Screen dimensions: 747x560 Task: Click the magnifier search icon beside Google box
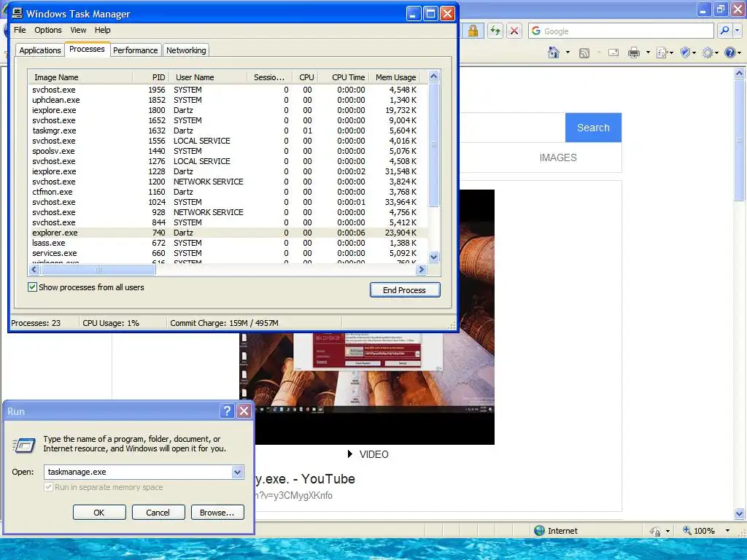[x=724, y=31]
